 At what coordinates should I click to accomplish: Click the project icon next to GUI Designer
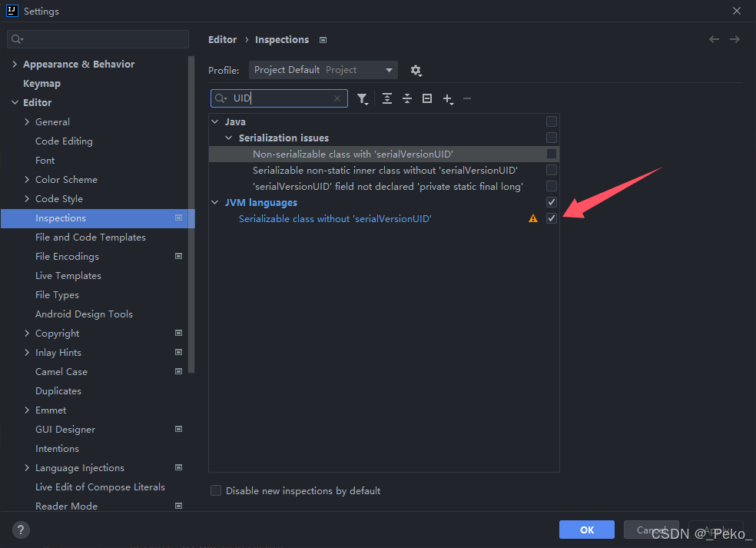(x=178, y=429)
